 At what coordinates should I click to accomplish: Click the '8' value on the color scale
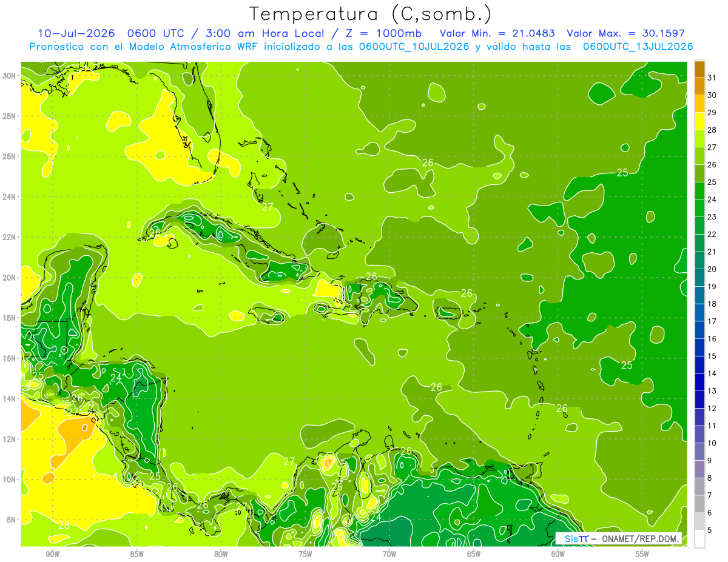click(x=710, y=478)
